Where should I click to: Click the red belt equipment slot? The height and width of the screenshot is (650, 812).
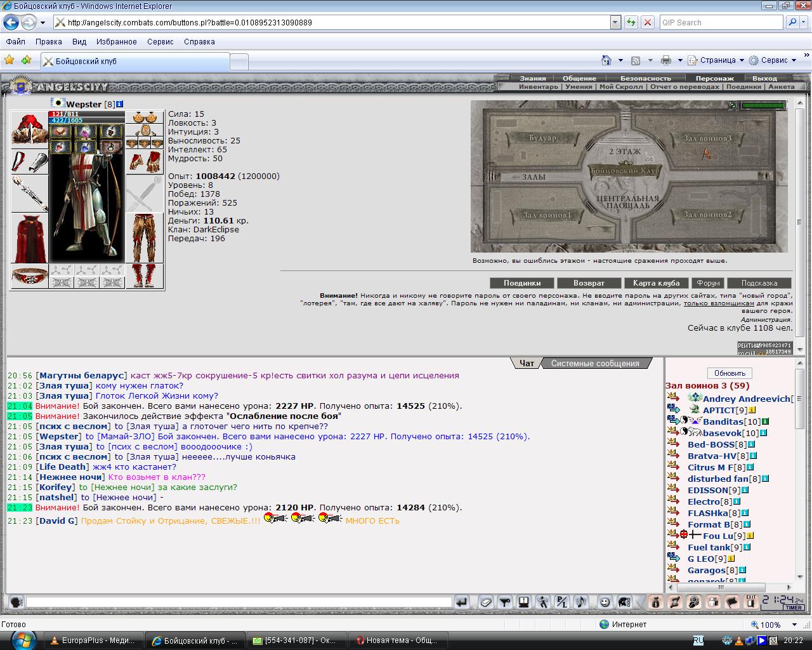(29, 276)
